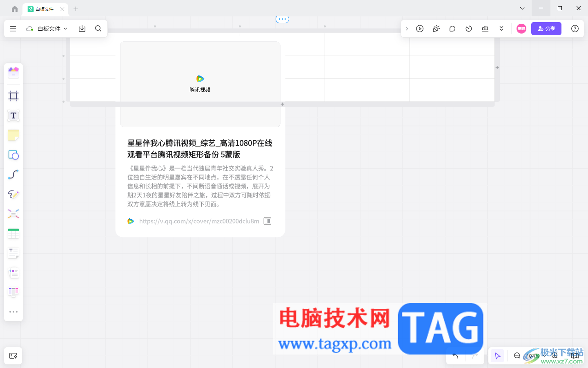588x368 pixels.
Task: Open the tab list dropdown chevron in title bar
Action: pos(522,8)
